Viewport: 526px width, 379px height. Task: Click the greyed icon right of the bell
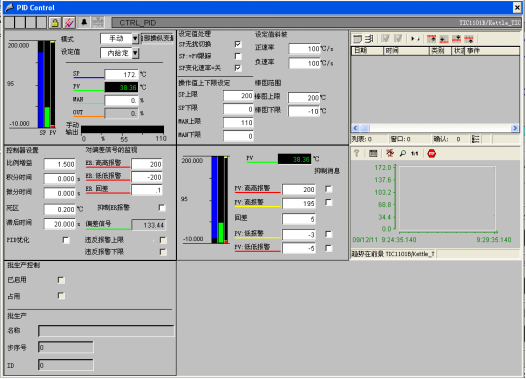click(98, 22)
